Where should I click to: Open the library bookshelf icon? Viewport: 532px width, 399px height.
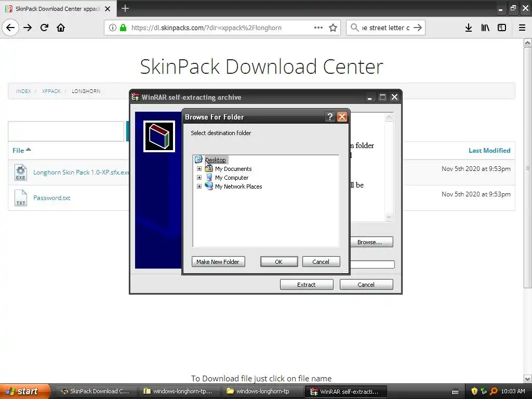click(485, 28)
